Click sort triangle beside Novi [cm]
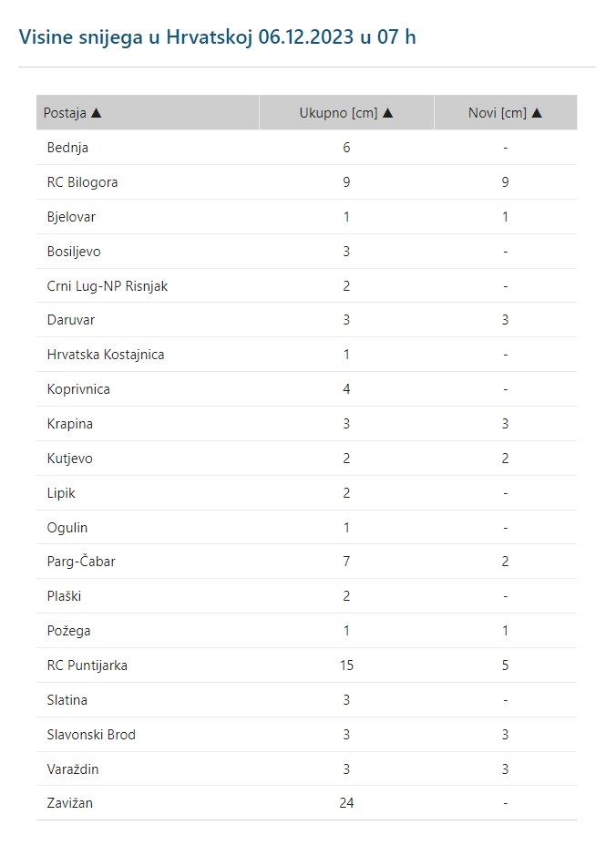 point(537,113)
